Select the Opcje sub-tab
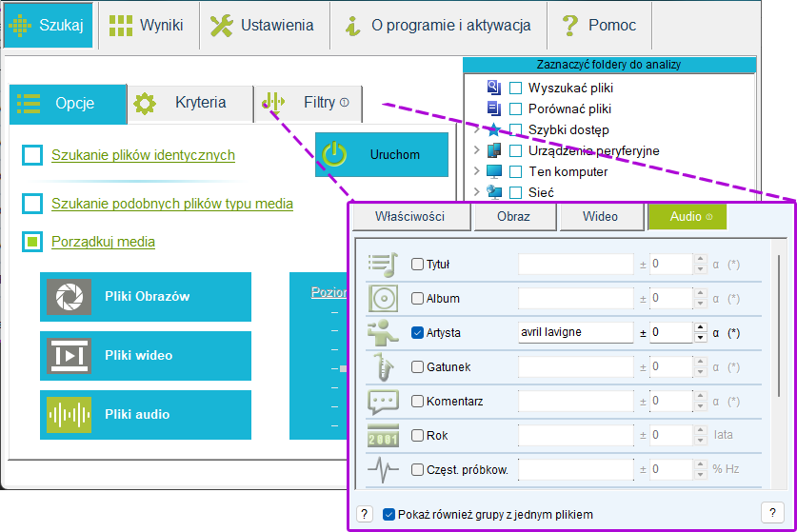The height and width of the screenshot is (532, 797). point(69,104)
